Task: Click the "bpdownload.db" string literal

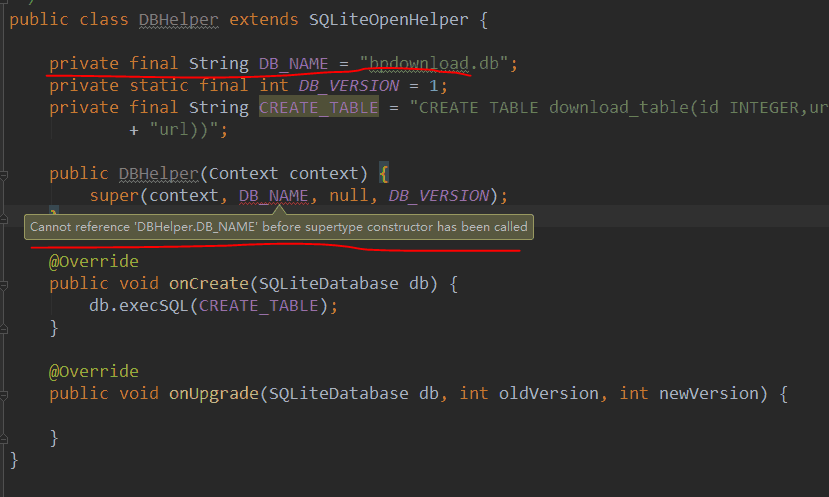Action: point(434,63)
